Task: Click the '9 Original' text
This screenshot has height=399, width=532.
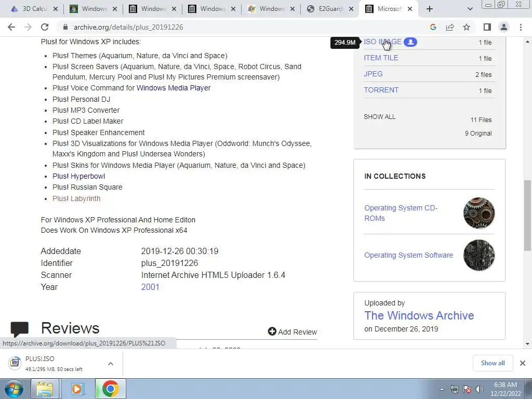Action: [x=478, y=134]
